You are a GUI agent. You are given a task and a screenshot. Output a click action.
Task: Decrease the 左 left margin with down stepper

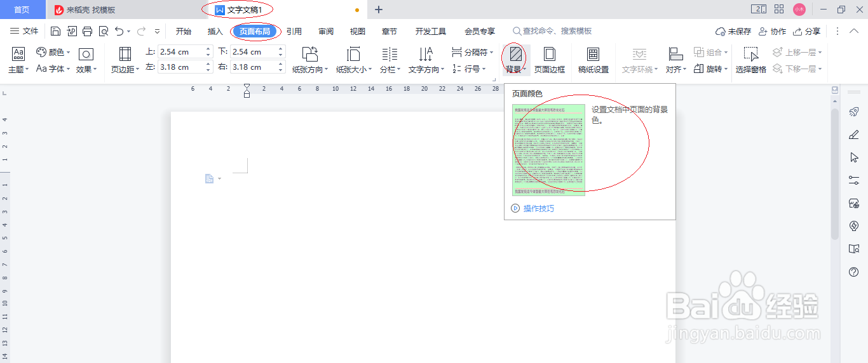[208, 70]
